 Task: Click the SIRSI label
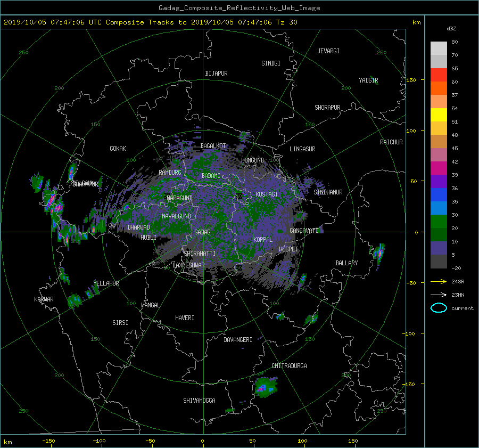[x=120, y=323]
